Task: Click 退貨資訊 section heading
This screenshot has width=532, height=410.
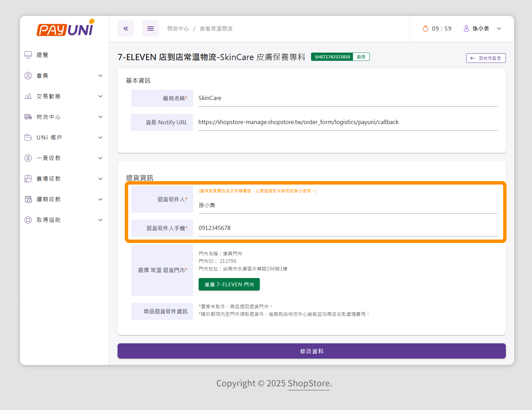Action: 140,178
